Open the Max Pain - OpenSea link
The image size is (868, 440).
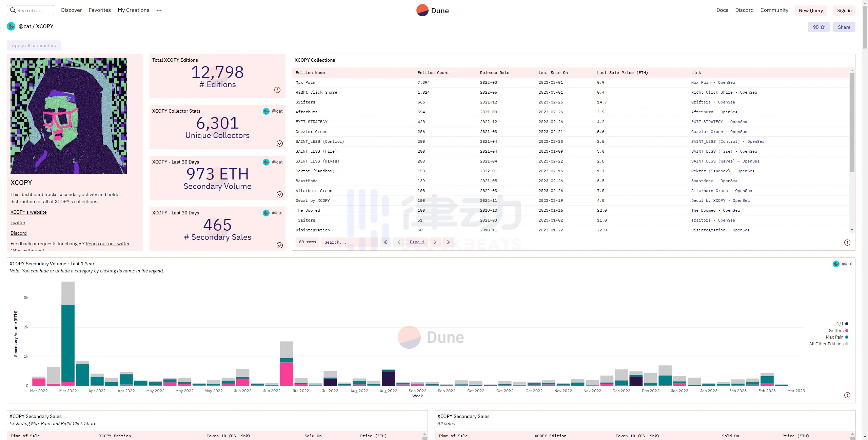(x=713, y=82)
